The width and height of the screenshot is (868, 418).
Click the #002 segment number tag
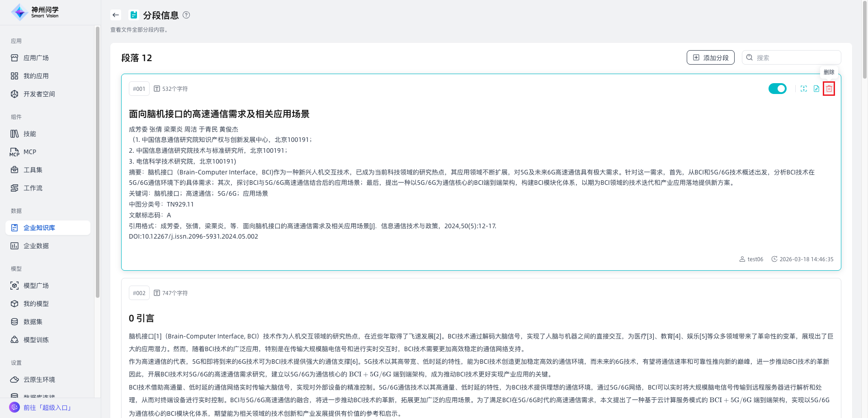(x=139, y=293)
